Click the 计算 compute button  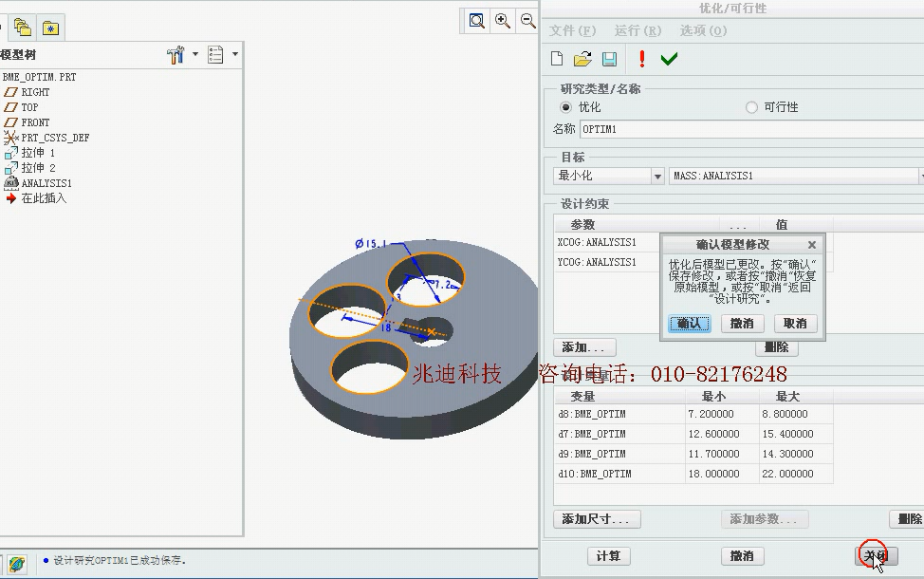click(607, 556)
